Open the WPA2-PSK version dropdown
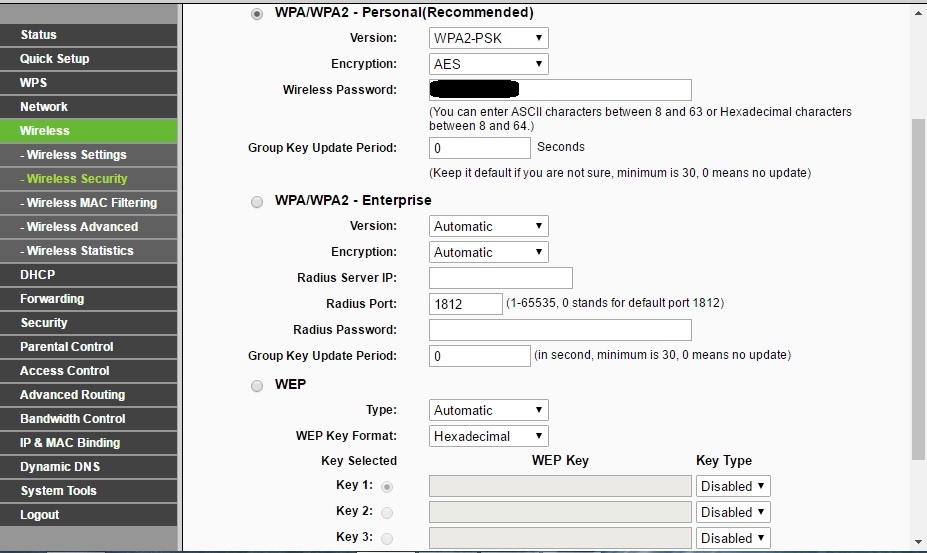 pos(489,38)
